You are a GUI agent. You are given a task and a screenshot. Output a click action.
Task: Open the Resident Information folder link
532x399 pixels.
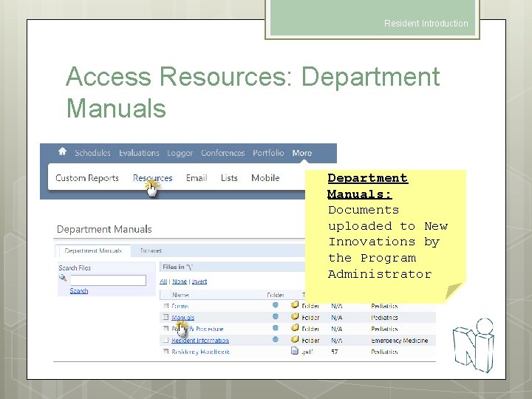200,341
